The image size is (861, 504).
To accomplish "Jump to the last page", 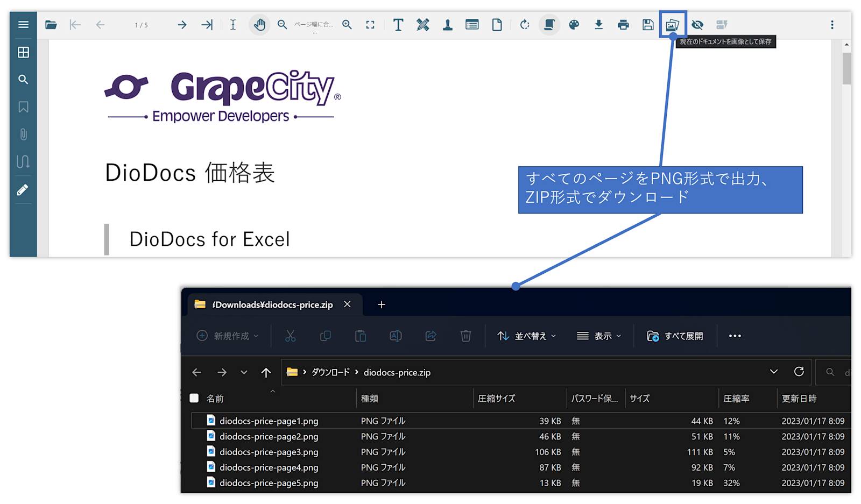I will point(207,25).
